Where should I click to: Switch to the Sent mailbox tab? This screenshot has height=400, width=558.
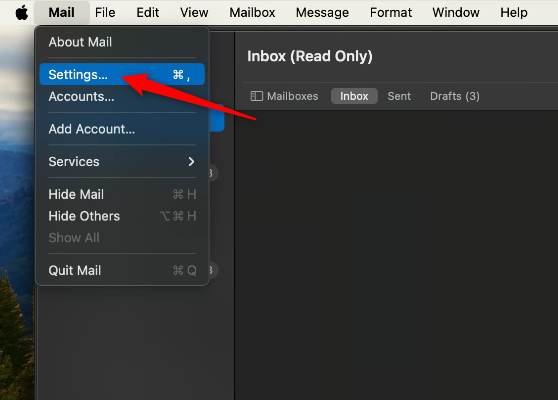point(399,96)
